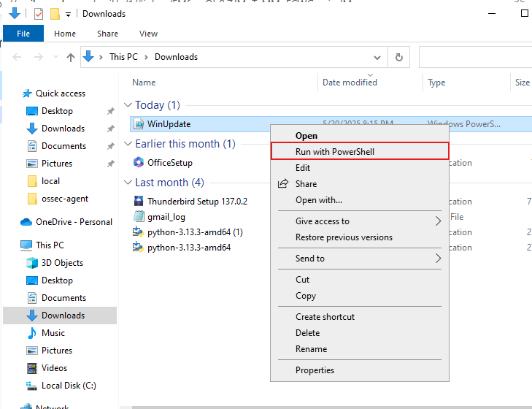
Task: Open Documents under Quick access
Action: click(63, 146)
